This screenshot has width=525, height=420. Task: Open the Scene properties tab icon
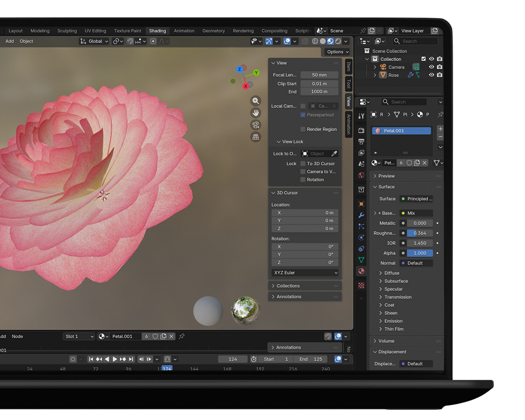[361, 164]
